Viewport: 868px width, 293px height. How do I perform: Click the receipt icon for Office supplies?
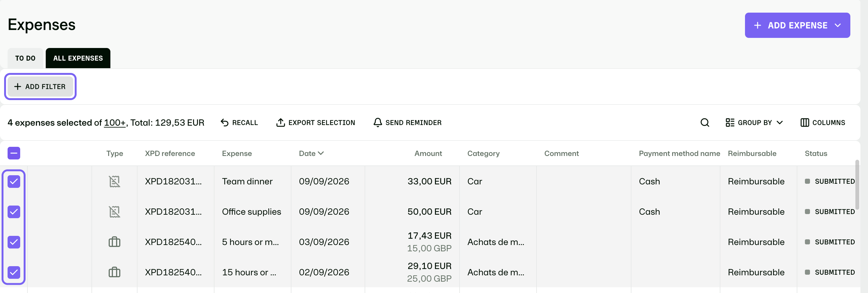pyautogui.click(x=114, y=212)
